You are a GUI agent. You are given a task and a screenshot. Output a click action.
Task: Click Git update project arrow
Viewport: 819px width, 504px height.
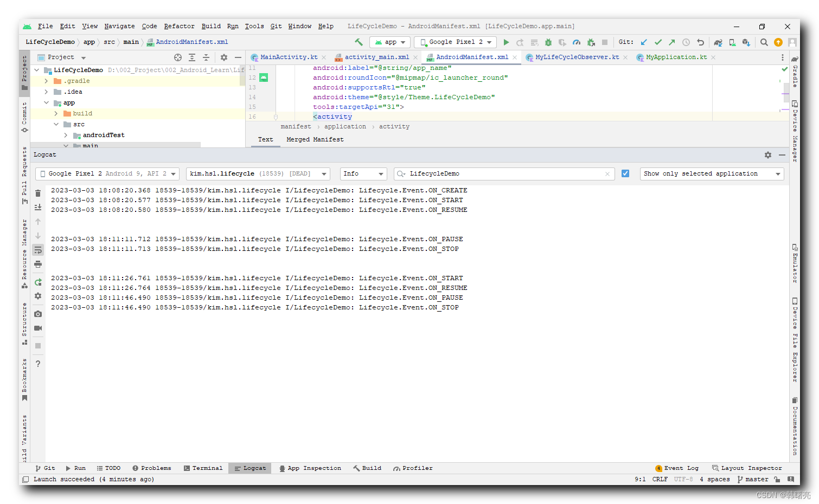(x=644, y=42)
